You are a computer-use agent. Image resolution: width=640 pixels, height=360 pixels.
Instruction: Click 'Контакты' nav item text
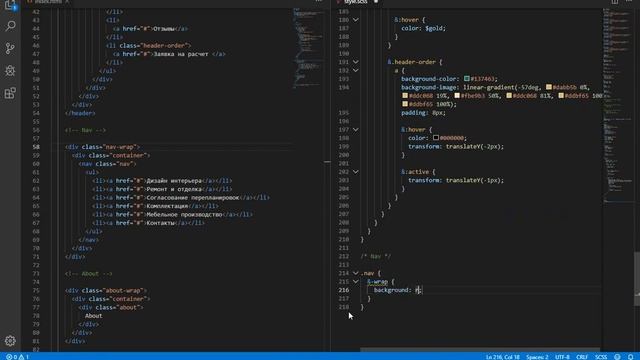click(160, 223)
